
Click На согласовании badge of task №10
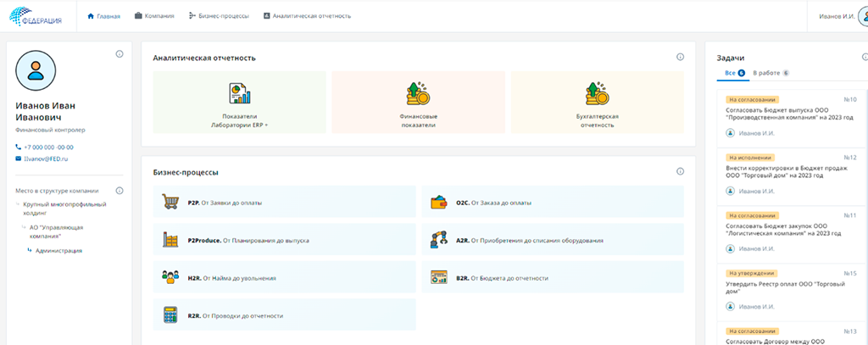pyautogui.click(x=752, y=100)
